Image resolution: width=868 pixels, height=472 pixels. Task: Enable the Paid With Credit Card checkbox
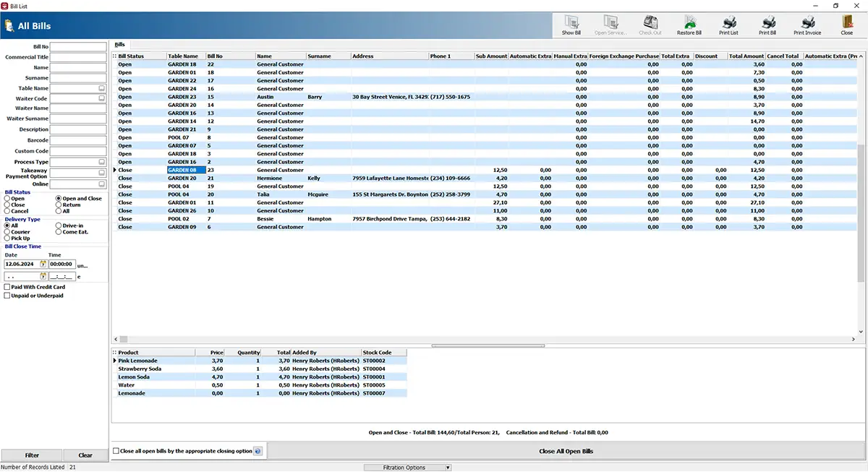(7, 287)
